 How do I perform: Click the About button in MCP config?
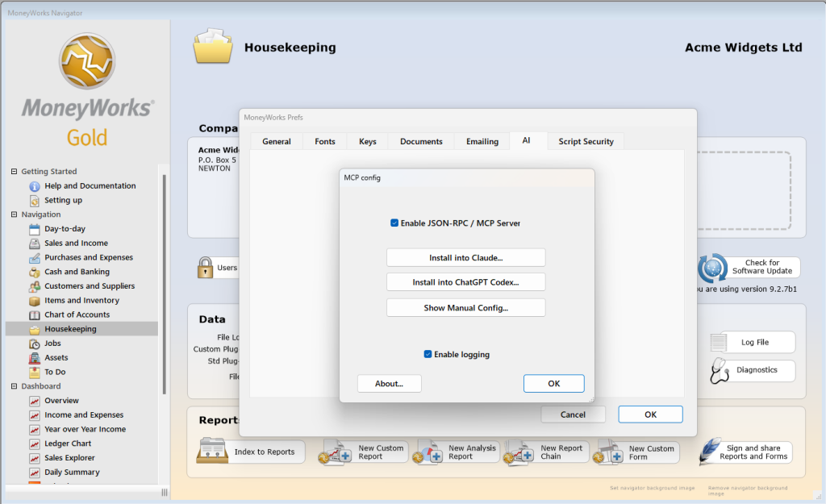click(x=390, y=383)
